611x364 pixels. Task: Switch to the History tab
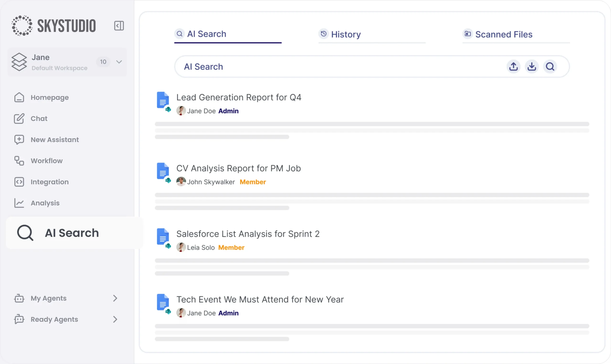point(346,34)
